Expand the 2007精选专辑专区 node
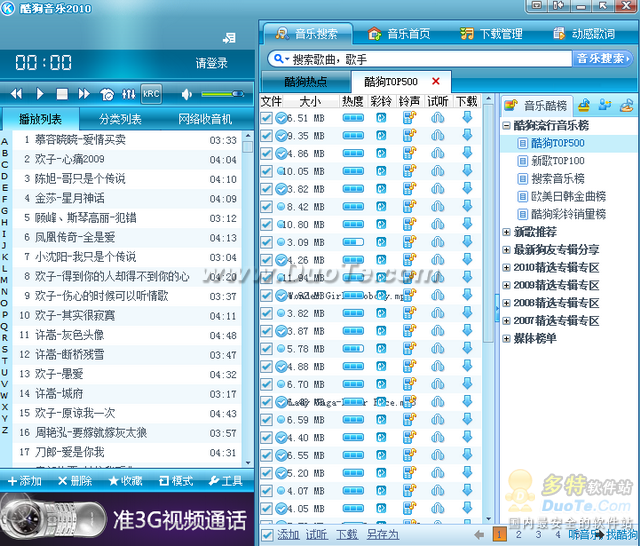Screen dimensions: 640x546 507,321
